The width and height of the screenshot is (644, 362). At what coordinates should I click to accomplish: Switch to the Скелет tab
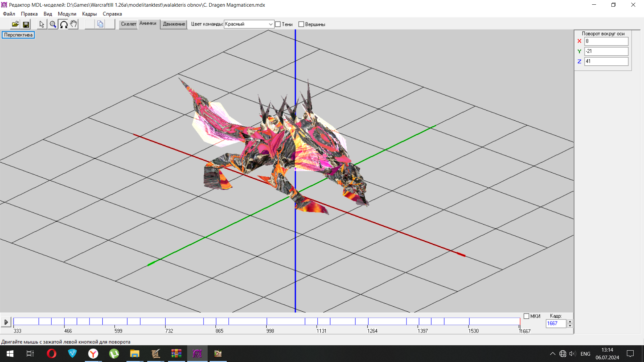click(x=128, y=24)
